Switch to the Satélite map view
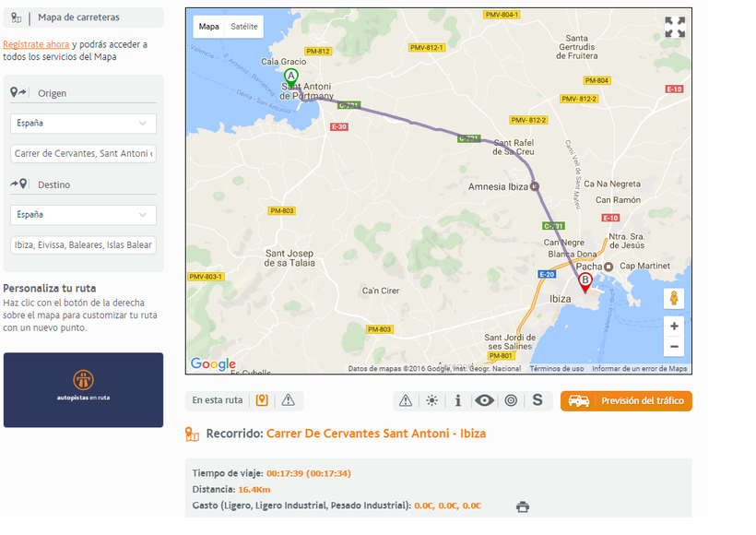756x535 pixels. pyautogui.click(x=244, y=27)
